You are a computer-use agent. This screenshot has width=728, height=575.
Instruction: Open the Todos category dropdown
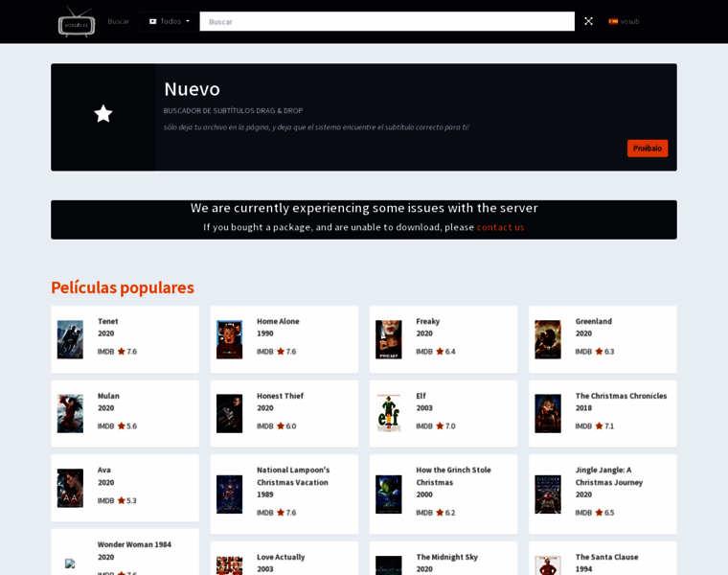click(169, 21)
